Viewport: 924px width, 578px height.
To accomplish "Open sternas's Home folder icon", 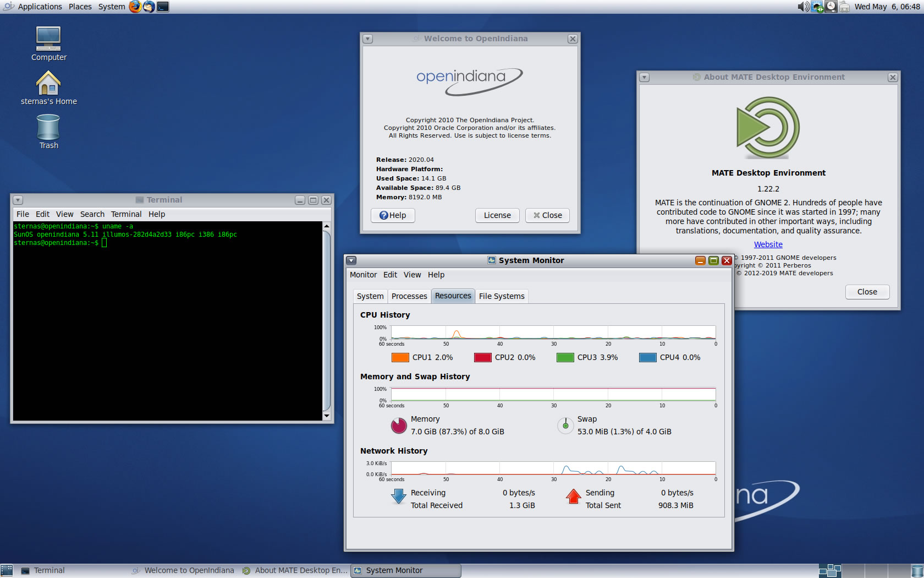I will click(48, 88).
